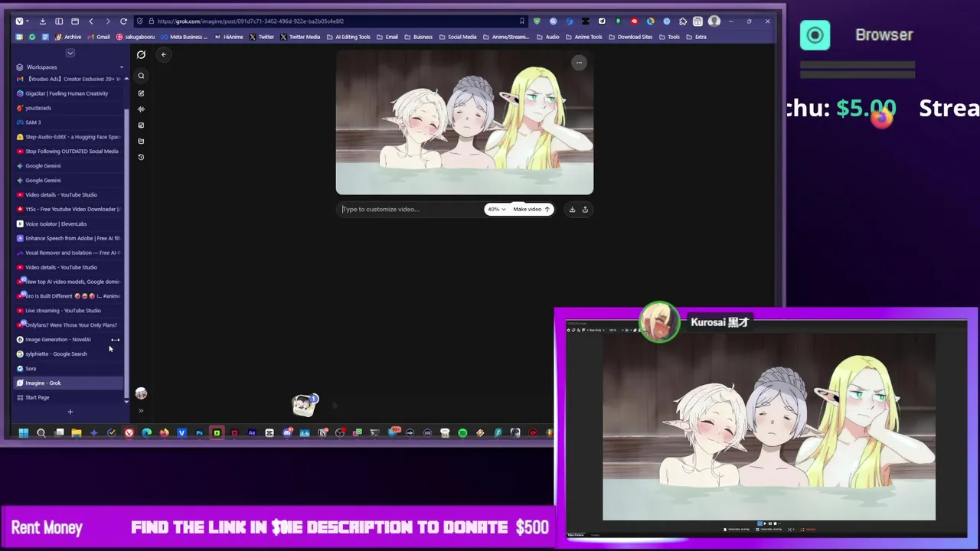The image size is (980, 551).
Task: Select the Start Page tab
Action: point(69,397)
